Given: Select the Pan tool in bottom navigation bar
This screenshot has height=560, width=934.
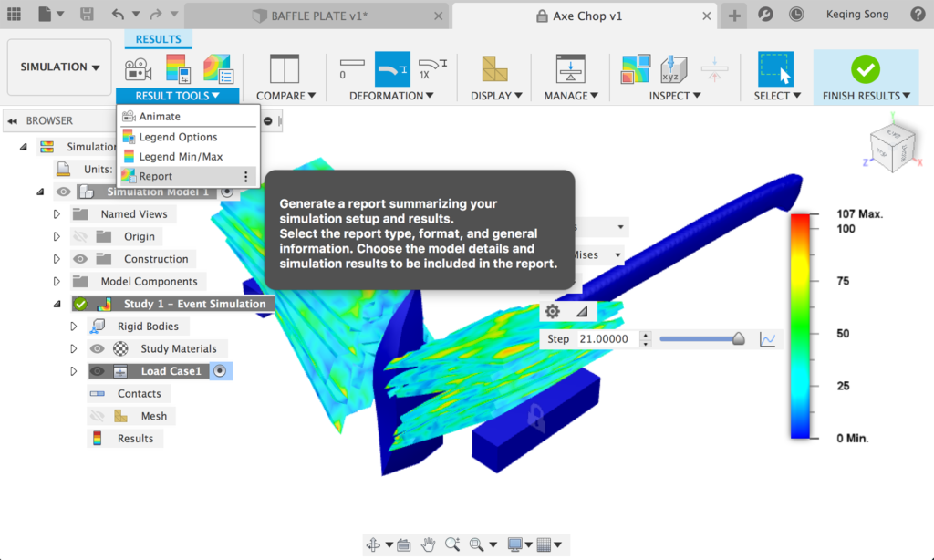Looking at the screenshot, I should click(428, 544).
